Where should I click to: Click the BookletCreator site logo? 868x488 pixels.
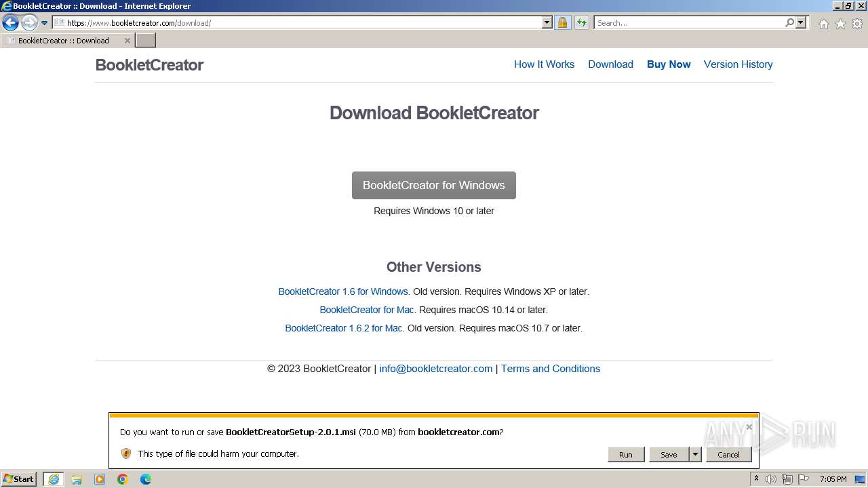click(149, 65)
